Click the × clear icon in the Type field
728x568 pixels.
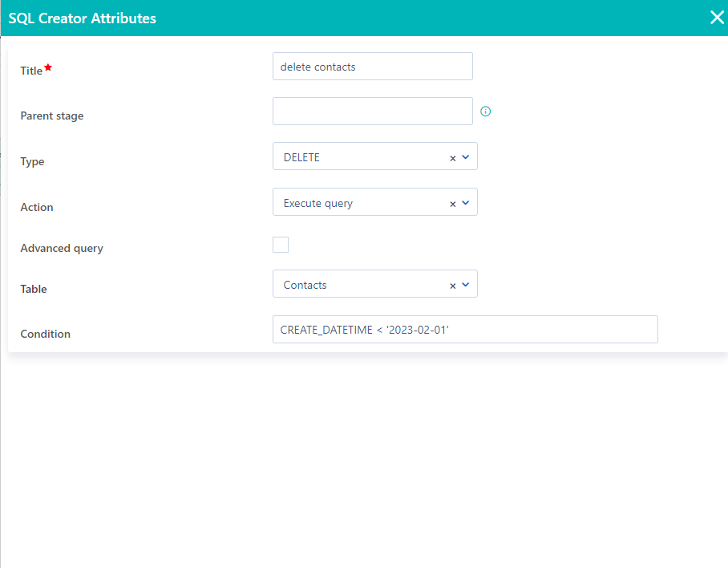tap(454, 156)
